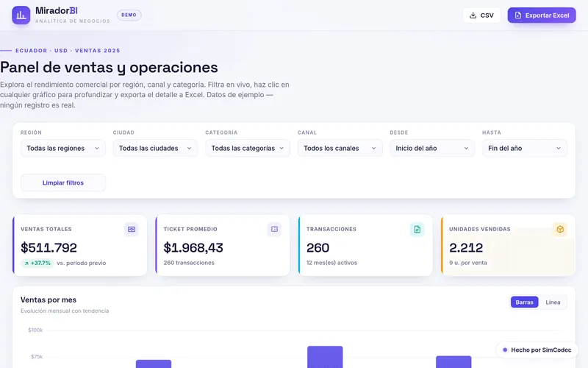Click the $75k axis label

tap(37, 357)
